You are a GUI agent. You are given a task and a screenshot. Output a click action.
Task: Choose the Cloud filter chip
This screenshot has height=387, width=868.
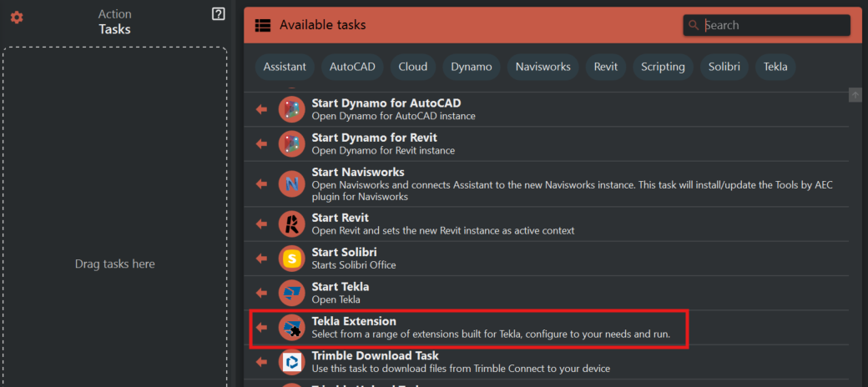pyautogui.click(x=413, y=67)
